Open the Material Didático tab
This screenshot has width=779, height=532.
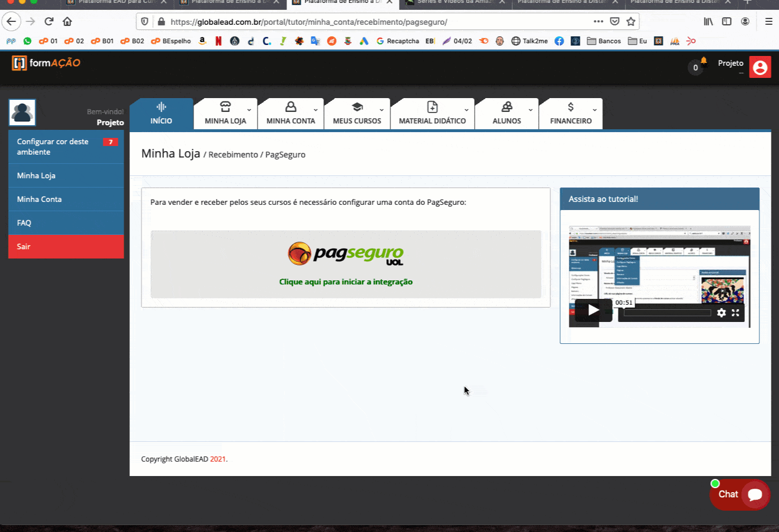coord(432,114)
